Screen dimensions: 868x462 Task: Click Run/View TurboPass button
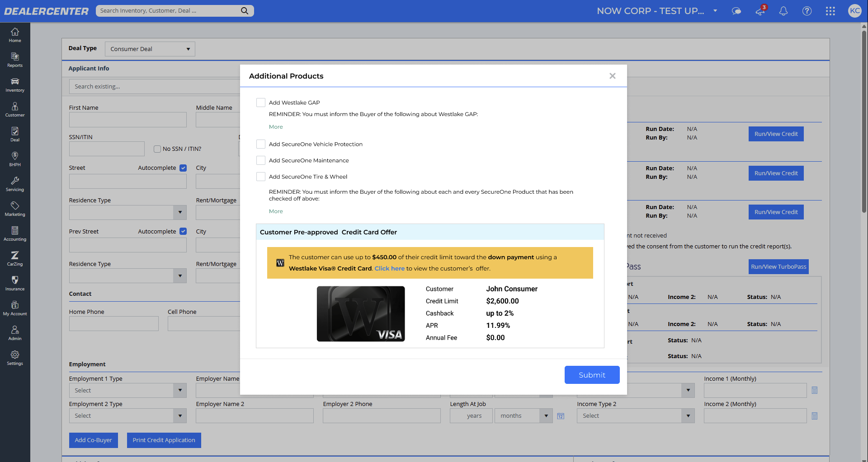click(779, 267)
